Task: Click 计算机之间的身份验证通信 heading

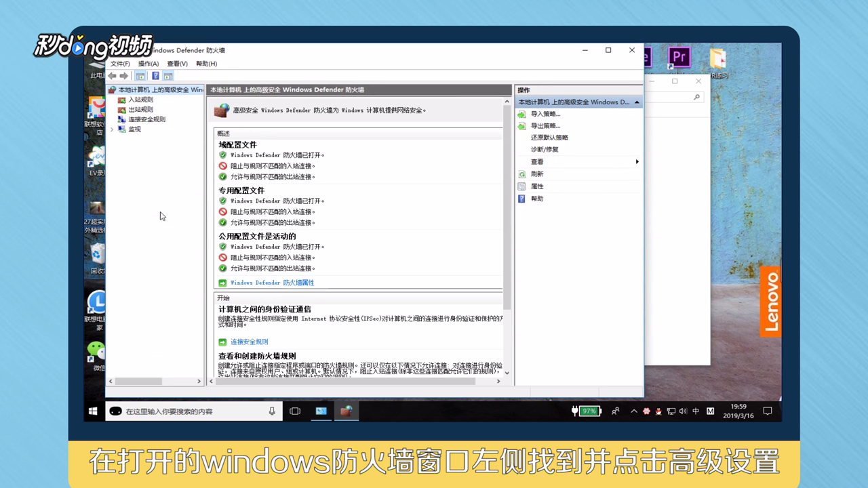Action: (x=264, y=309)
